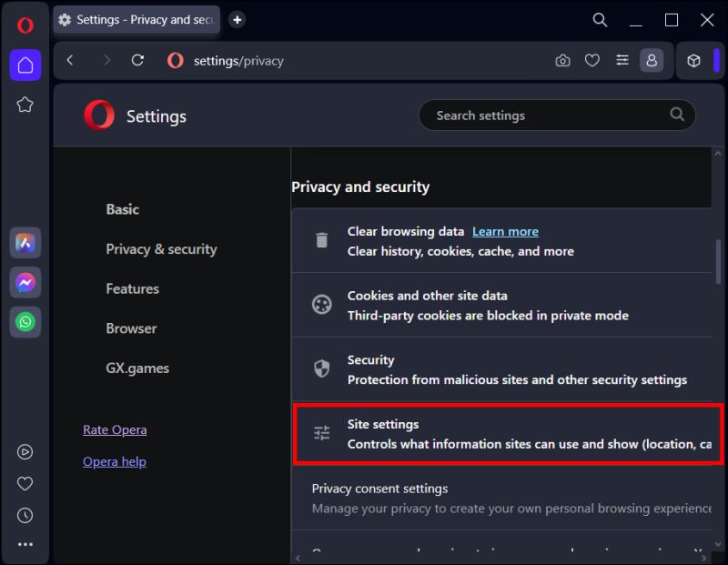Open the sidebar Player icon
Screen dimensions: 728x565
(x=25, y=451)
